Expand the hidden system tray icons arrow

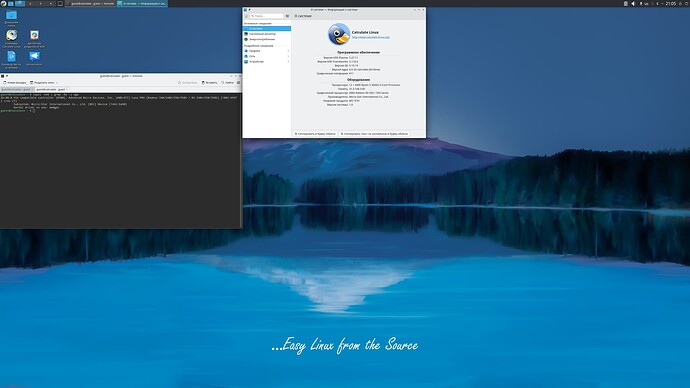click(x=662, y=4)
